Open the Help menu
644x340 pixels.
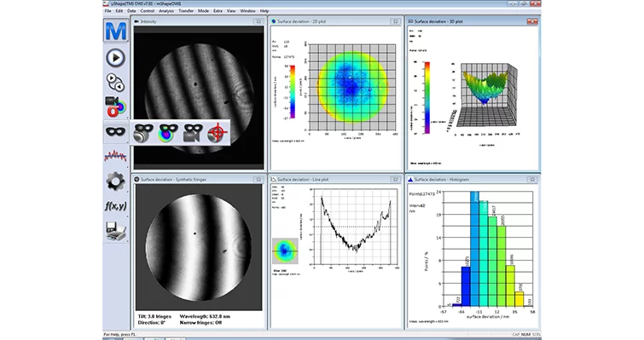[x=264, y=11]
